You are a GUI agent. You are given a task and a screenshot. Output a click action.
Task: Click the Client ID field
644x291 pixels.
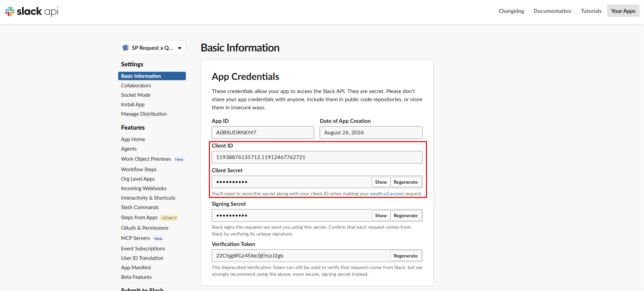(x=317, y=157)
